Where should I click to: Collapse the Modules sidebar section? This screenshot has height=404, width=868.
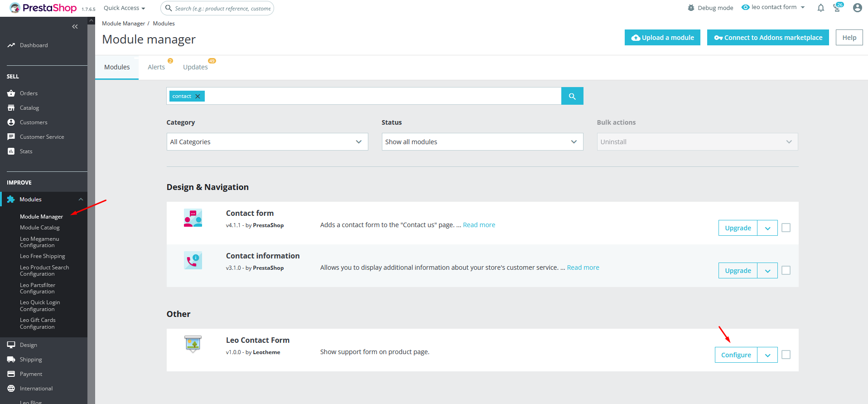pos(81,200)
